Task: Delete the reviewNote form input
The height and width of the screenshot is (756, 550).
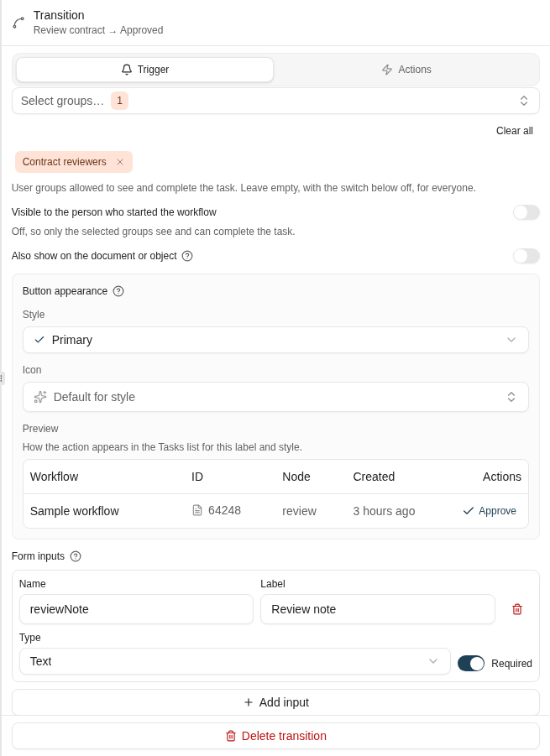Action: click(517, 609)
